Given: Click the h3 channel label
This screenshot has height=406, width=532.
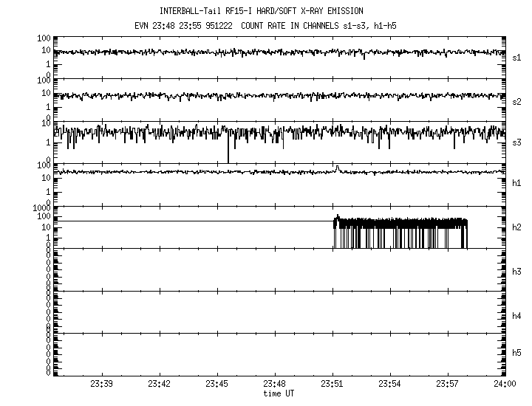Looking at the screenshot, I should [x=517, y=272].
